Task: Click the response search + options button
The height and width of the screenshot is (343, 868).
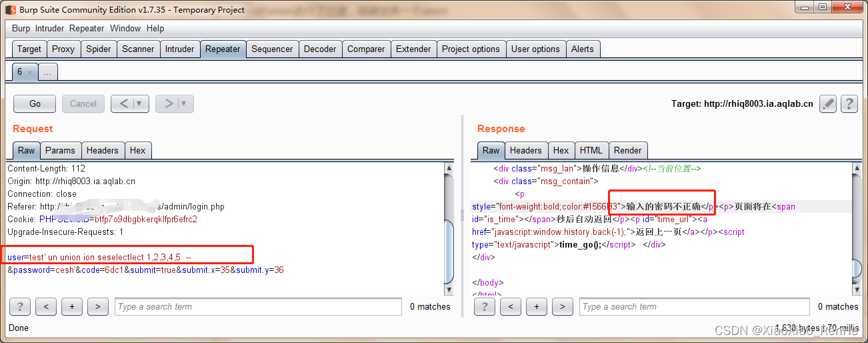Action: point(537,306)
